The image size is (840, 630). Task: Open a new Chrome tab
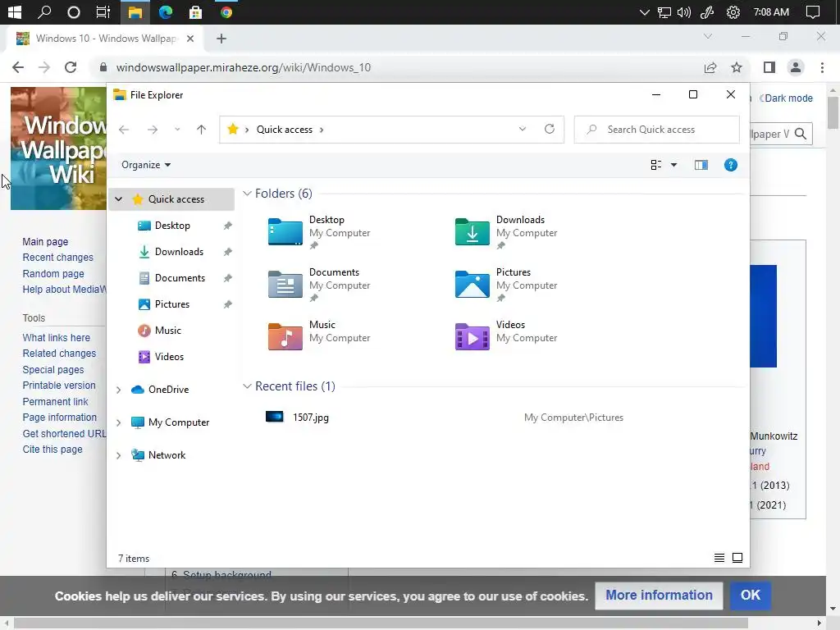click(221, 39)
